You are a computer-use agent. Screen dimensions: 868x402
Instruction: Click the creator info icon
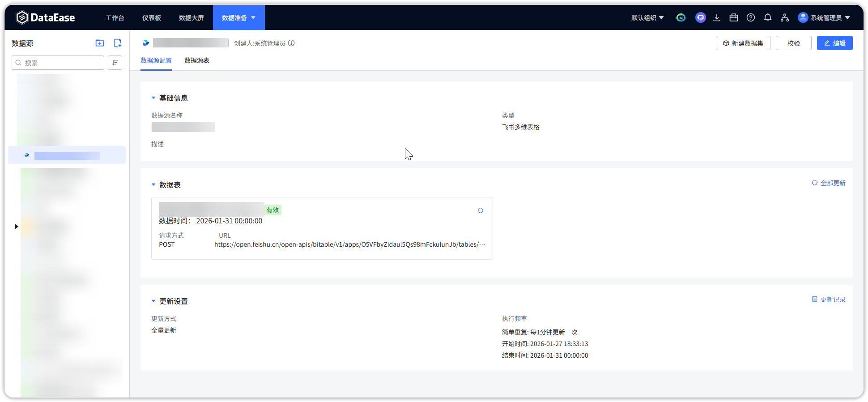point(291,43)
